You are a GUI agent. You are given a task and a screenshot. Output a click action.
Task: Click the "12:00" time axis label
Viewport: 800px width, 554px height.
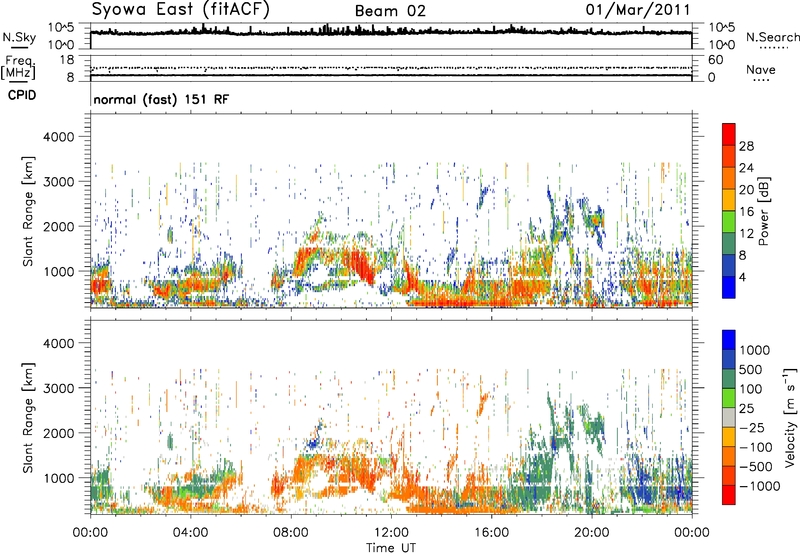(x=391, y=533)
